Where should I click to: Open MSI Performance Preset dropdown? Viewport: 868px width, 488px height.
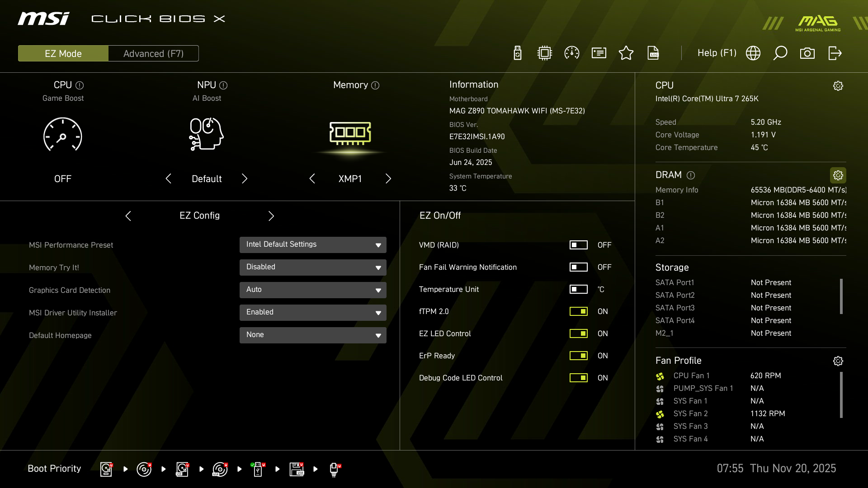point(313,245)
